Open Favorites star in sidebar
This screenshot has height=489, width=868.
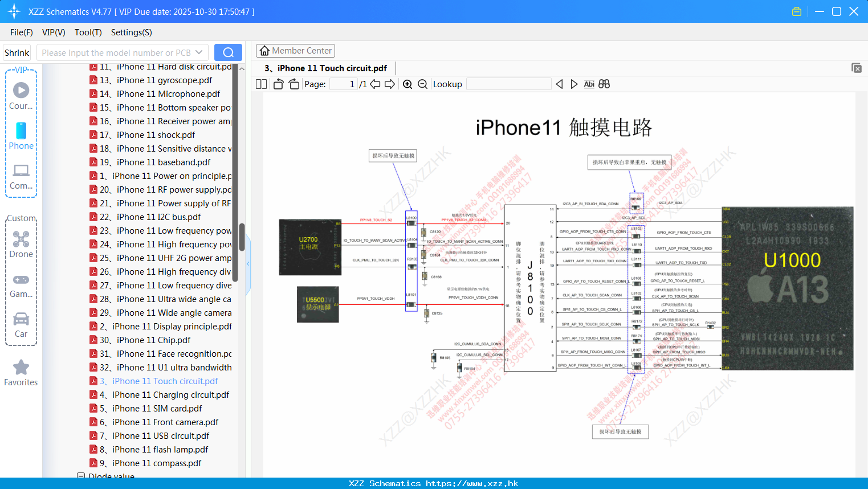(x=21, y=373)
